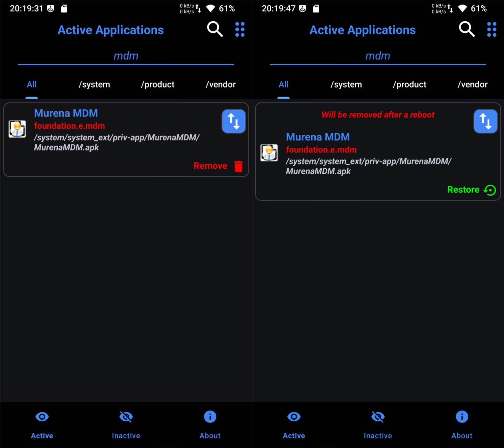Tap Active label in right bottom bar
504x448 pixels.
[294, 436]
